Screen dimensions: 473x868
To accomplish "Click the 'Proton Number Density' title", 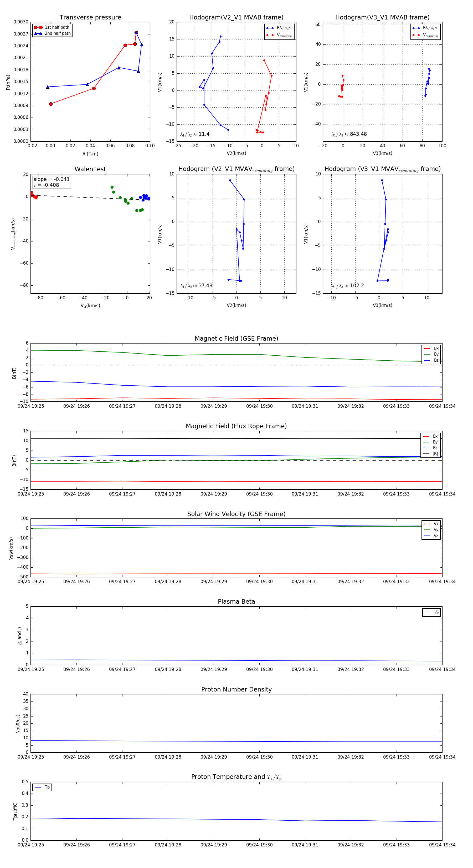I will click(236, 689).
